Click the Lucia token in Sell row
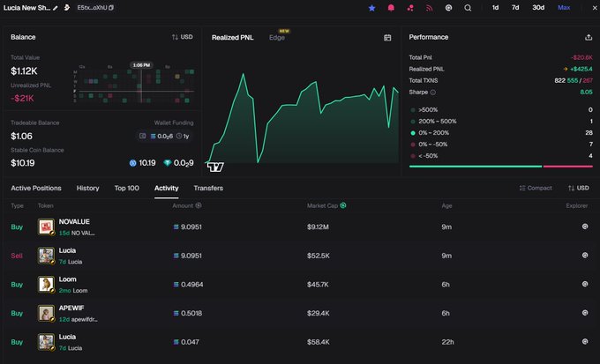Image resolution: width=600 pixels, height=364 pixels. [67, 250]
